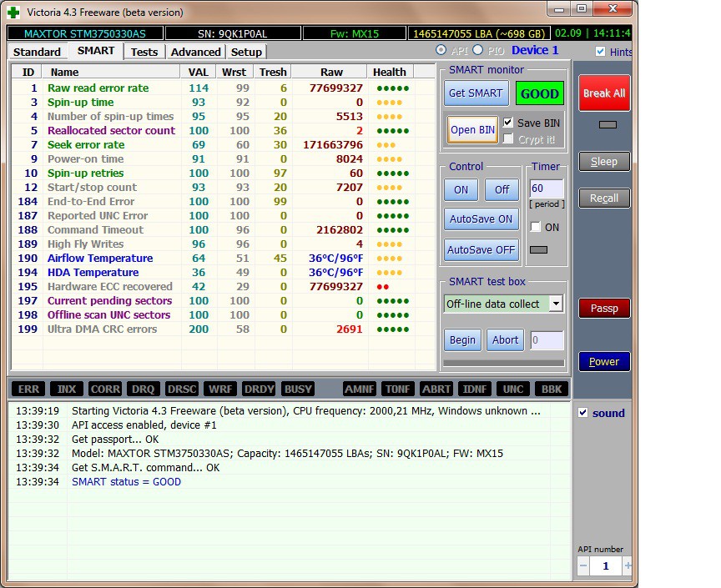Open the Tests tab
The width and height of the screenshot is (721, 588).
144,52
